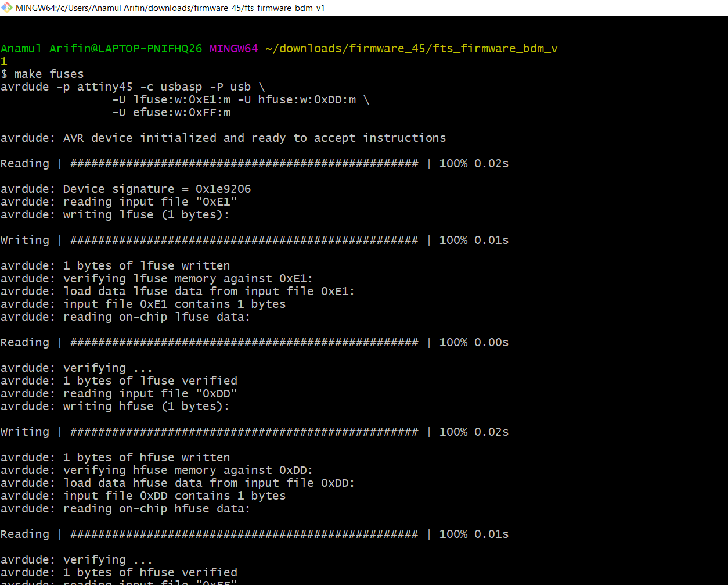Click "input file 0xE1 contains 1 bytes" line
This screenshot has width=728, height=585.
click(143, 304)
